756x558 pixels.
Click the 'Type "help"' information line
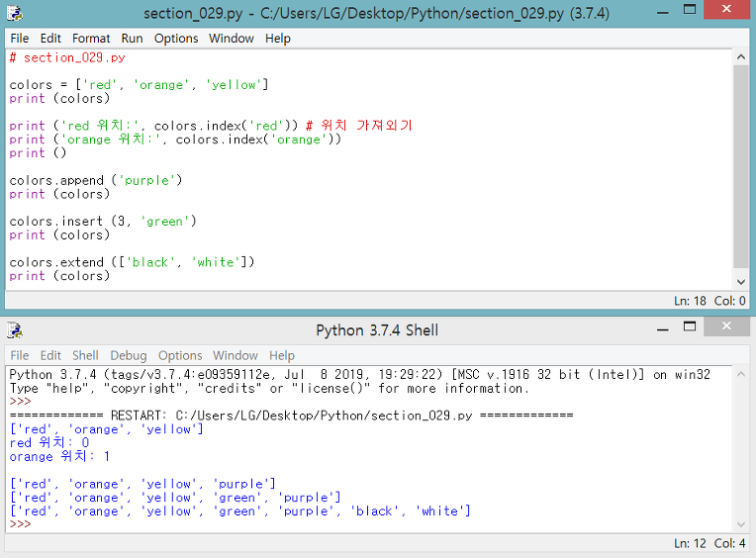tap(269, 389)
